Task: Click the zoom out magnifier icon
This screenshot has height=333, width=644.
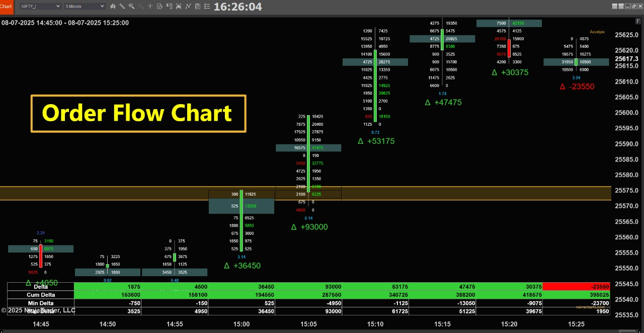Action: coord(140,6)
